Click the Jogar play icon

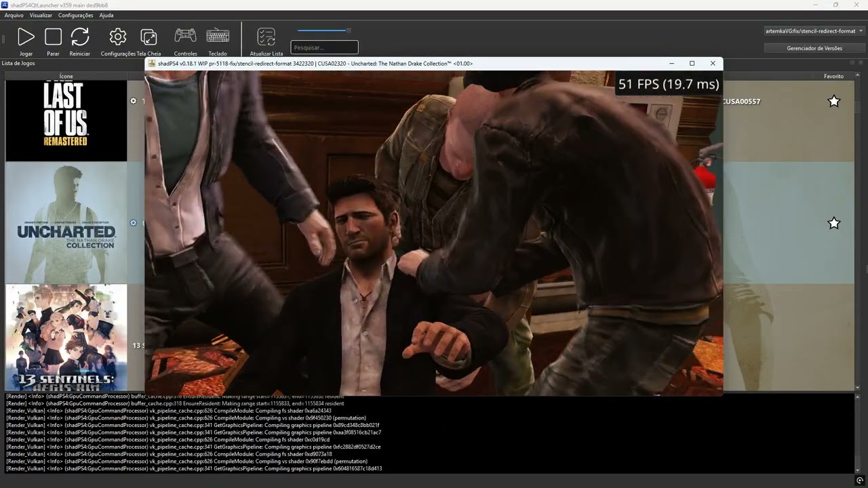tap(26, 37)
